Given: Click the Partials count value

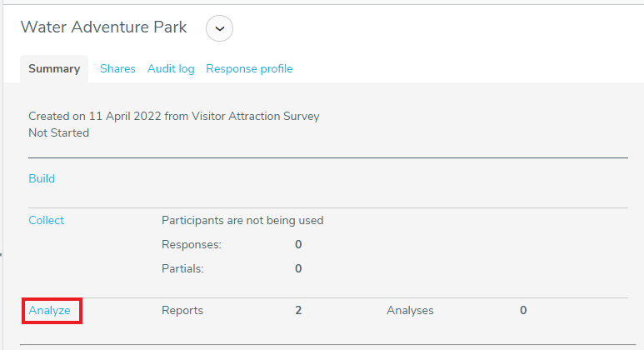Looking at the screenshot, I should point(298,268).
